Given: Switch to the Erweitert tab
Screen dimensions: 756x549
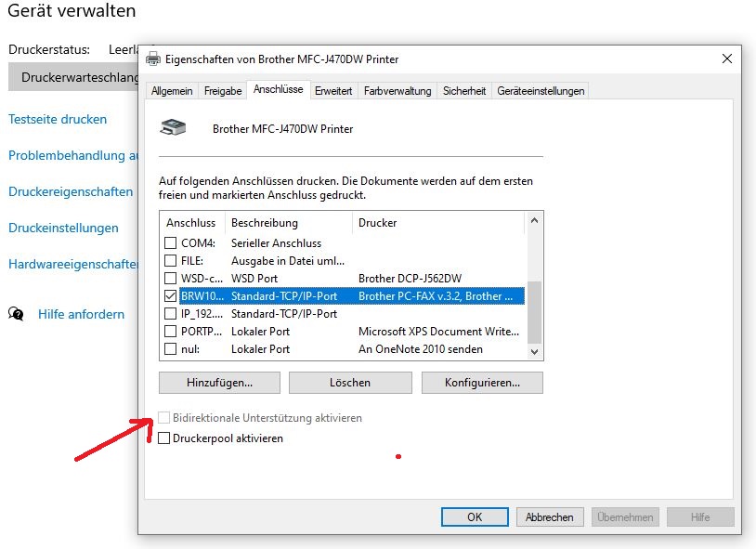Looking at the screenshot, I should point(333,91).
